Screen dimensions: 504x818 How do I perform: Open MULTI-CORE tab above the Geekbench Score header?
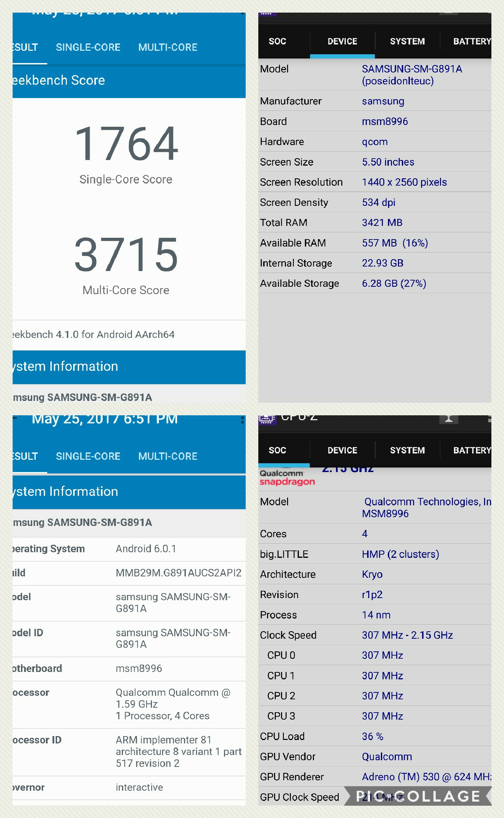pyautogui.click(x=168, y=47)
